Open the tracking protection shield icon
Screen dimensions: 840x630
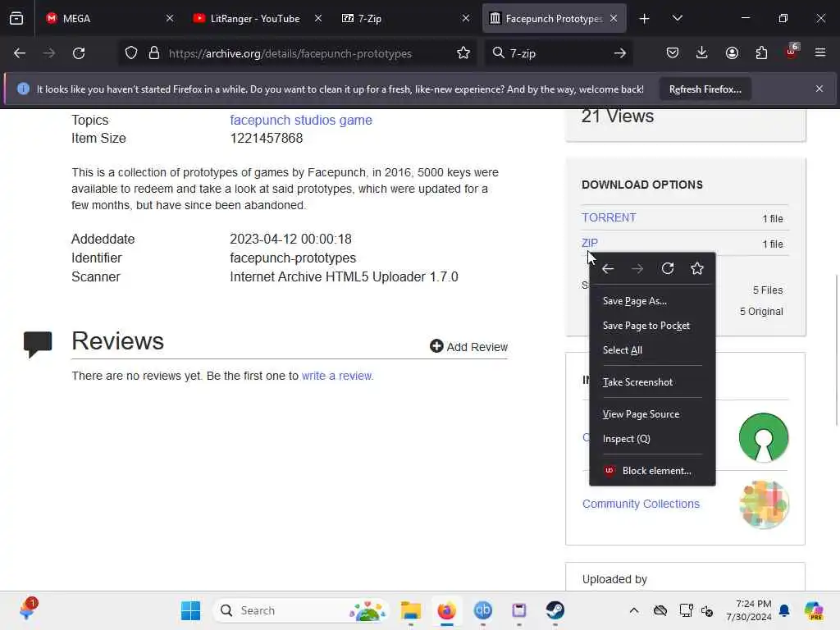(131, 53)
